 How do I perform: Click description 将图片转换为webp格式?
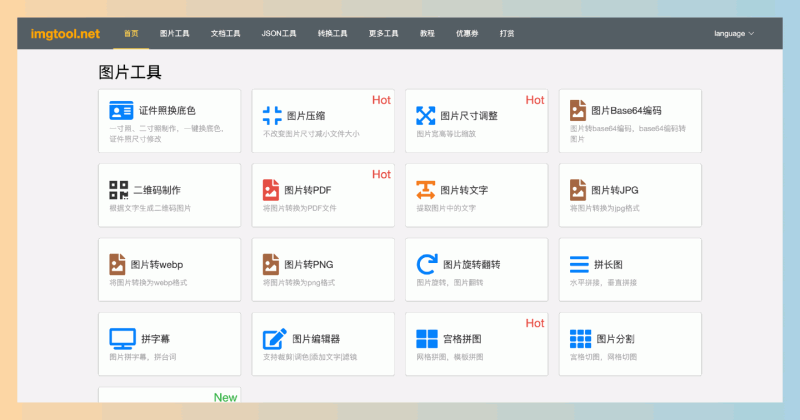148,283
